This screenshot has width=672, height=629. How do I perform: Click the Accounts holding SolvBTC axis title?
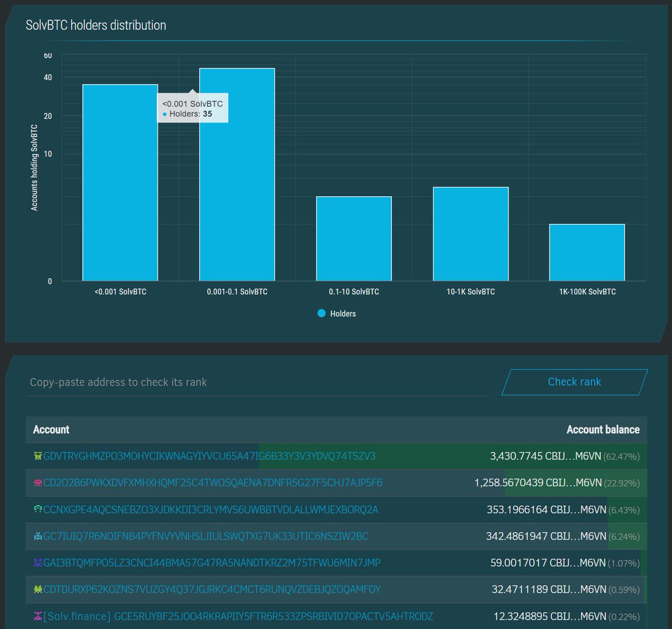click(x=34, y=167)
